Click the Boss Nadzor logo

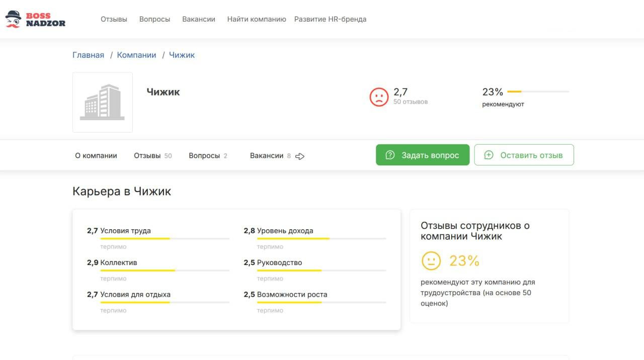(x=35, y=19)
